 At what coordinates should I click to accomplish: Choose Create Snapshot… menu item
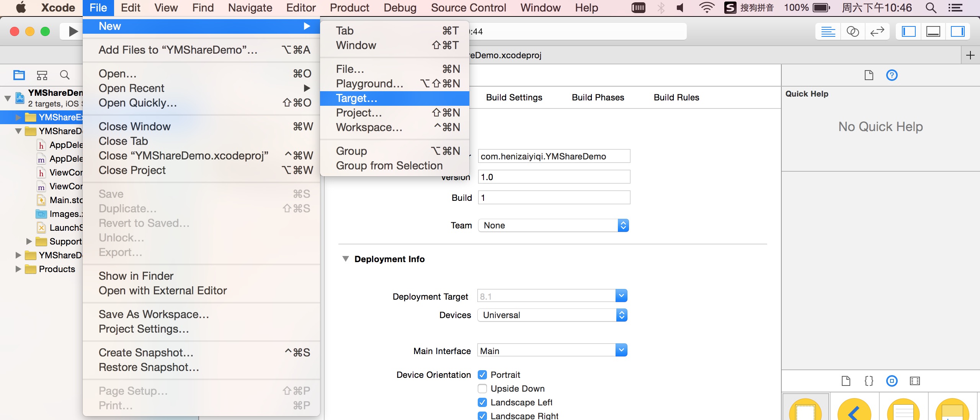tap(201, 353)
